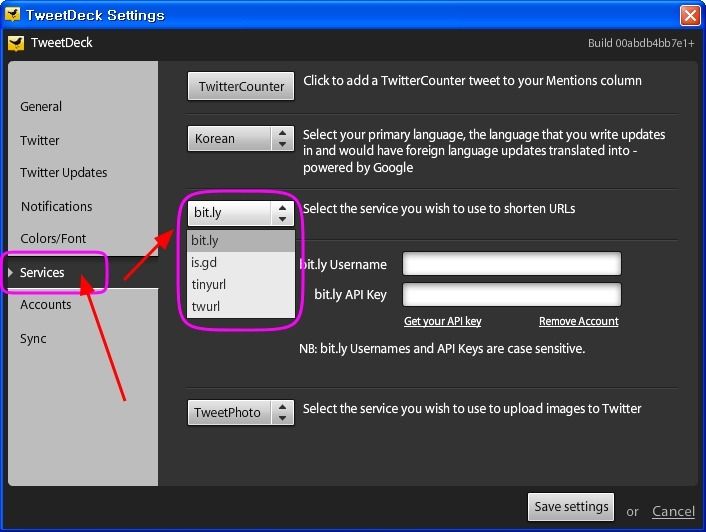Open the Notifications settings section
Viewport: 706px width, 532px height.
[57, 207]
